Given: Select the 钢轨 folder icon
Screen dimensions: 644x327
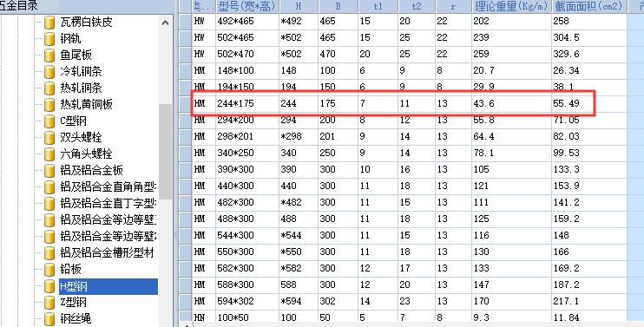Looking at the screenshot, I should tap(49, 38).
